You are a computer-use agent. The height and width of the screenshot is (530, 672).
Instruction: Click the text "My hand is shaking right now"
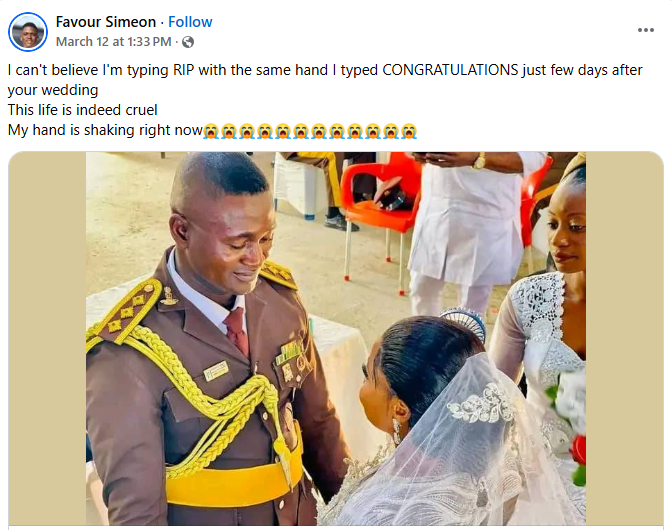[x=105, y=131]
